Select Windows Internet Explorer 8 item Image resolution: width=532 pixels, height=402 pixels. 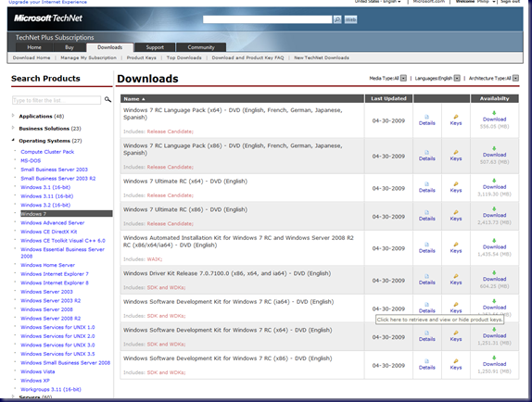(55, 283)
